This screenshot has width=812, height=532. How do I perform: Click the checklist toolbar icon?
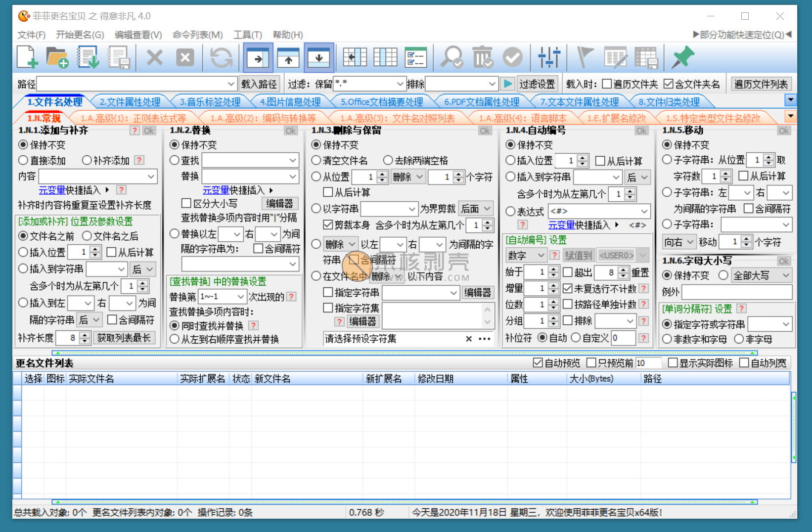click(415, 58)
